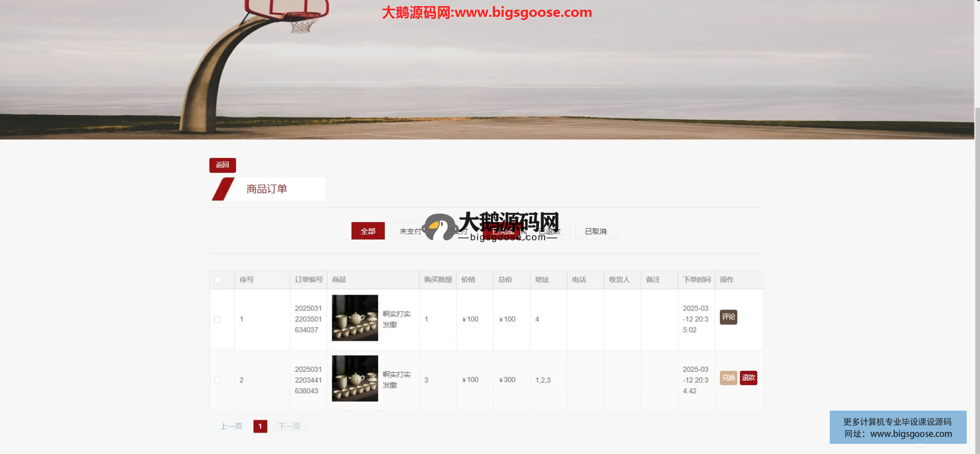Open the tea set thumbnail in row 2
980x454 pixels.
(x=355, y=378)
